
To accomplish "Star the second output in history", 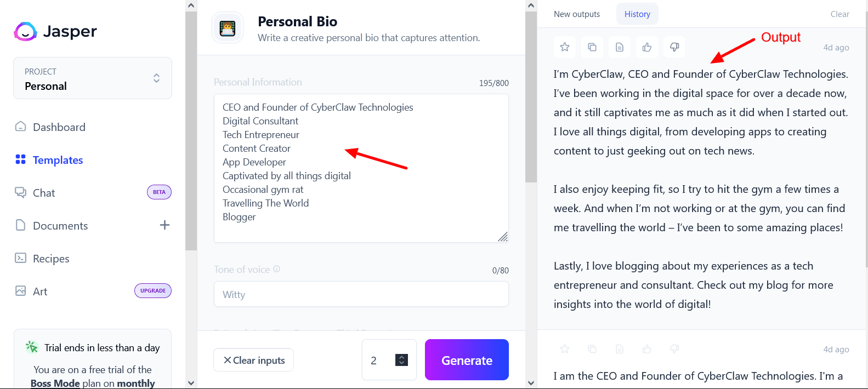I will pos(565,349).
